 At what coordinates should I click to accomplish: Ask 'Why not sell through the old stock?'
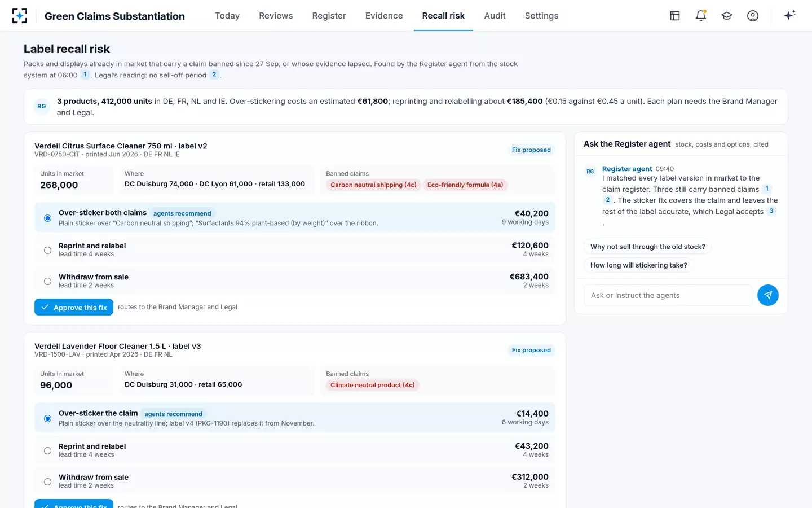647,247
